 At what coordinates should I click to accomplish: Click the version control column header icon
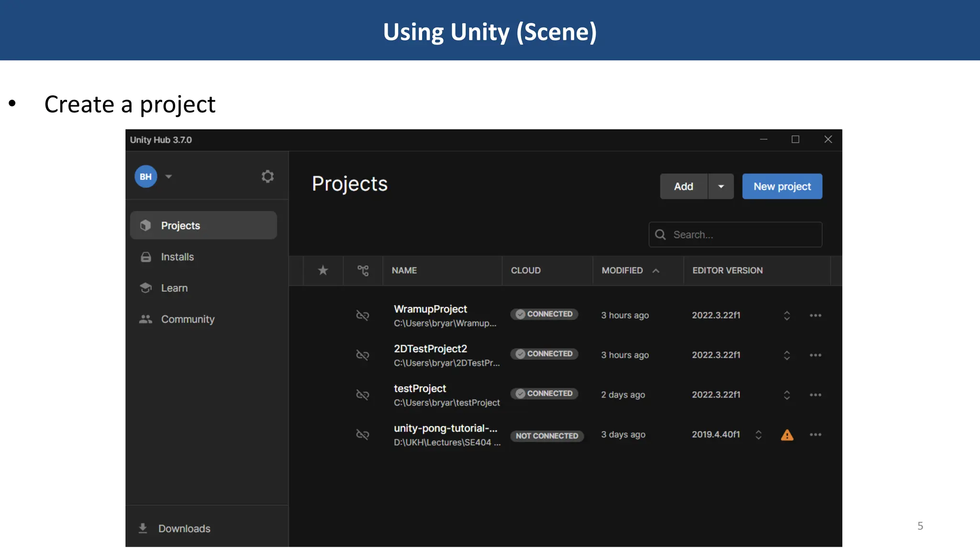point(363,271)
